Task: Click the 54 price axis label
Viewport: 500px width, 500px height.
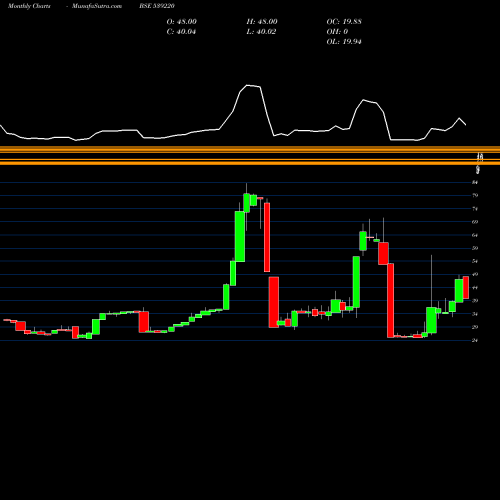Action: click(475, 261)
